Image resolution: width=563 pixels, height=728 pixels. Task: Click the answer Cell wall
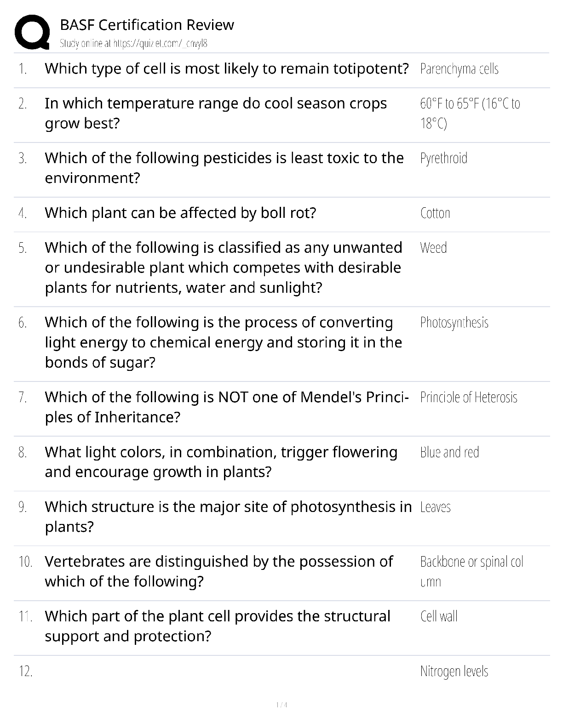click(439, 616)
